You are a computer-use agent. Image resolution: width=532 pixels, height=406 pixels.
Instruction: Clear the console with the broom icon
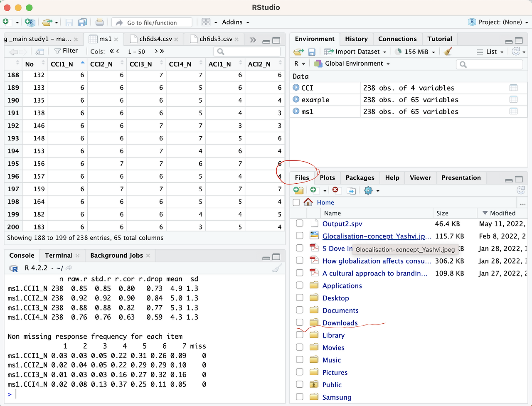click(x=277, y=268)
